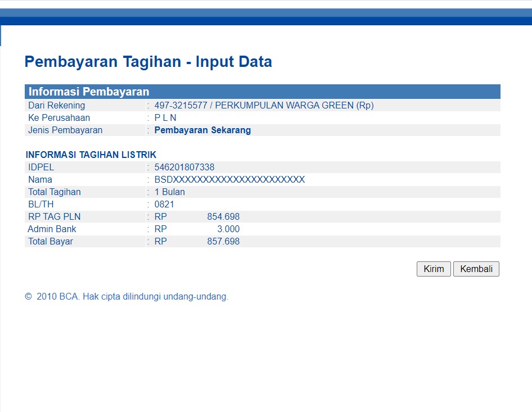This screenshot has height=412, width=532.
Task: Click the Pembayaran Tagihan - Input Data heading
Action: (148, 62)
